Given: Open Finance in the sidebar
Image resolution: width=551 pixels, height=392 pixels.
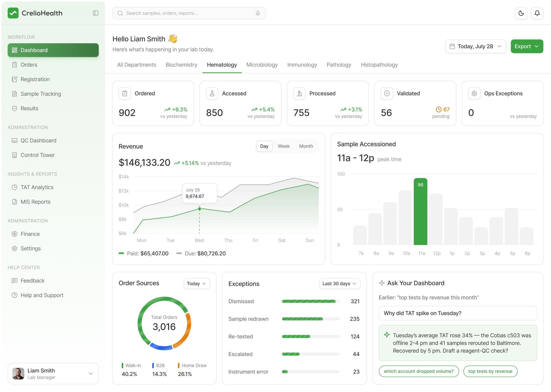Looking at the screenshot, I should [53, 234].
